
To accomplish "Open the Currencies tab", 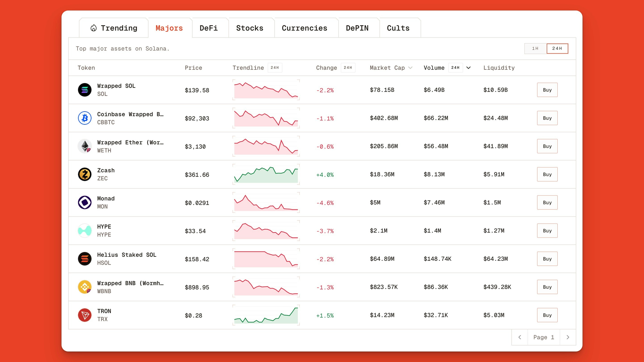I will [305, 28].
